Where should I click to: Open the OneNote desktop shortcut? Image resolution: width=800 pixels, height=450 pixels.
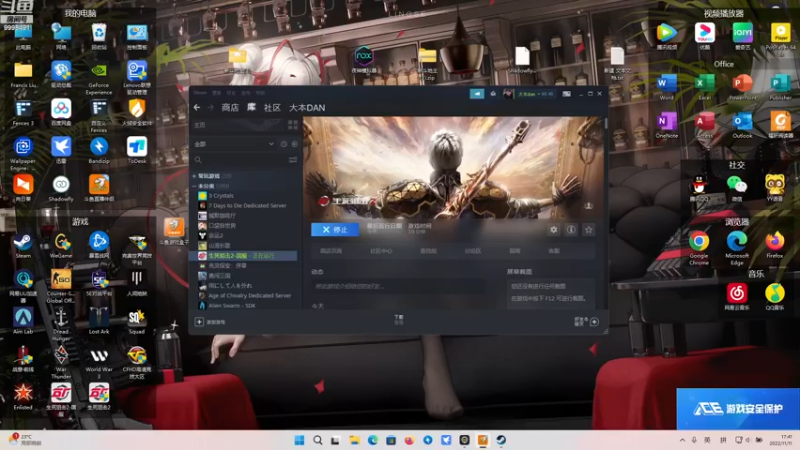(666, 126)
